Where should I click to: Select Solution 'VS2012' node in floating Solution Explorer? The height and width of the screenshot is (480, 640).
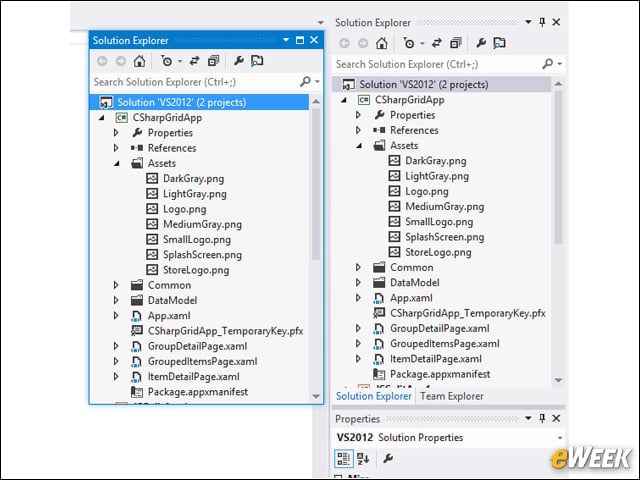click(x=199, y=102)
